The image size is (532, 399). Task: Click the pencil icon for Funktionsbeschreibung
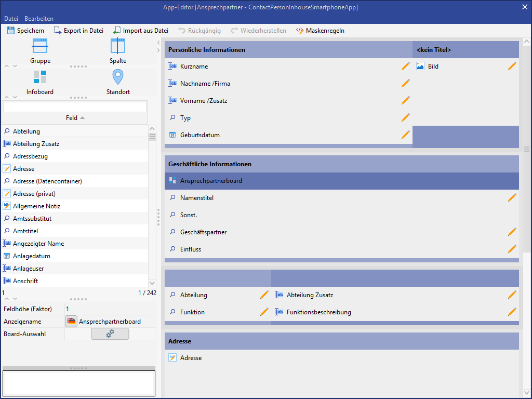[x=512, y=312]
